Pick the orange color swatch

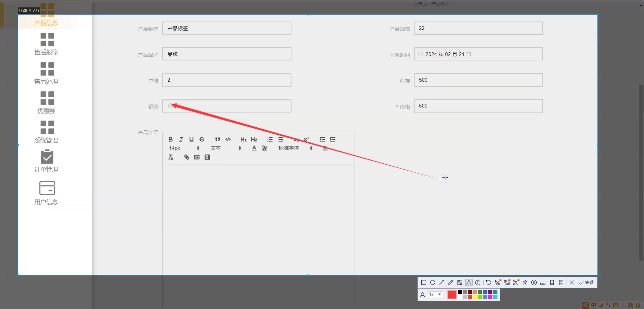pyautogui.click(x=475, y=292)
